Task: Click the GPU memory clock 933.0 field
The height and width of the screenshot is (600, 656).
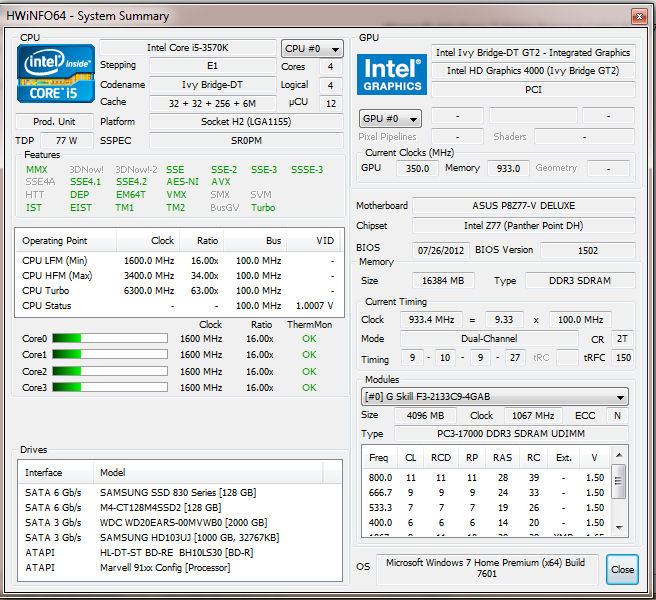Action: 508,169
